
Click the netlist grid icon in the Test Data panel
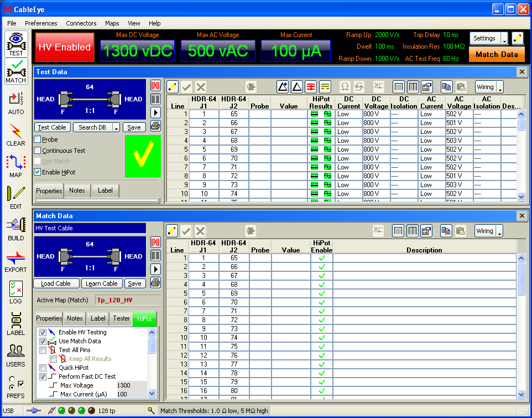tap(155, 99)
